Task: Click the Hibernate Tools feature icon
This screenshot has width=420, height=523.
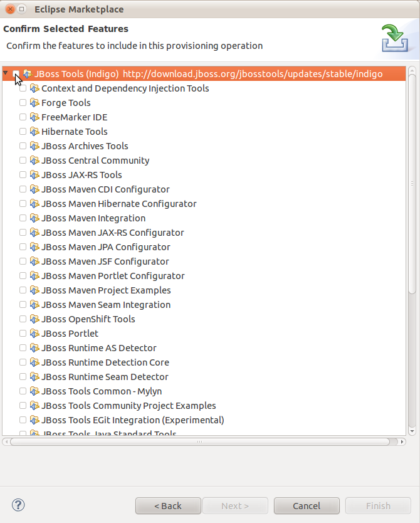Action: [34, 132]
